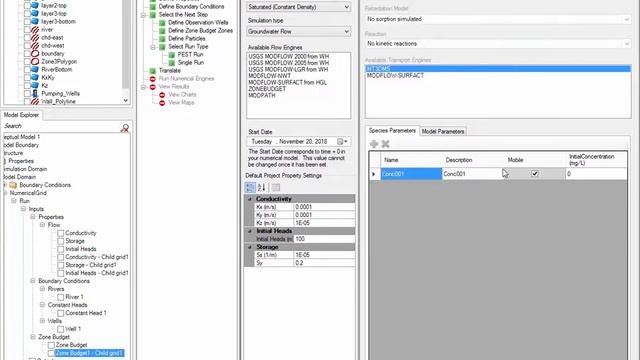Click the add species plus icon
640x360 pixels.
[373, 144]
